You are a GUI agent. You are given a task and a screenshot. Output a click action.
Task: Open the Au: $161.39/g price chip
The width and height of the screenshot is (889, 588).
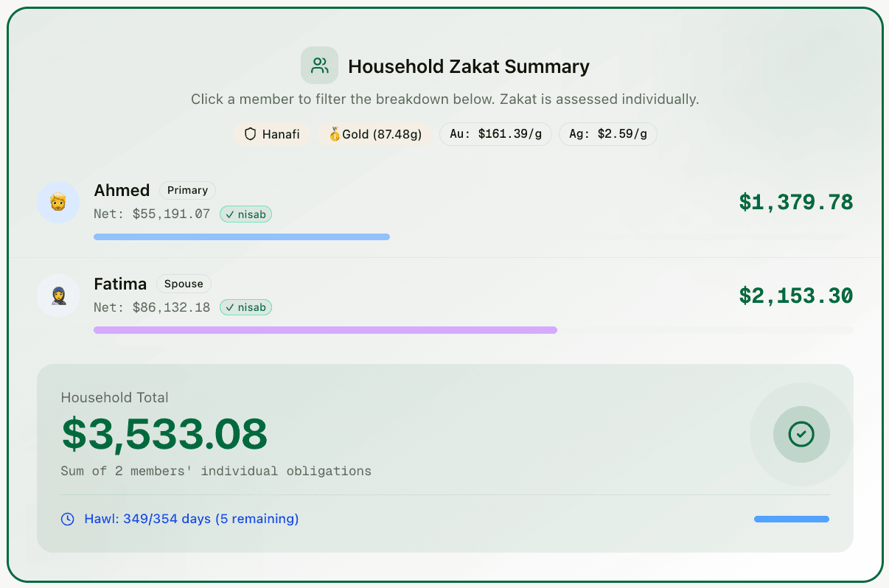495,133
